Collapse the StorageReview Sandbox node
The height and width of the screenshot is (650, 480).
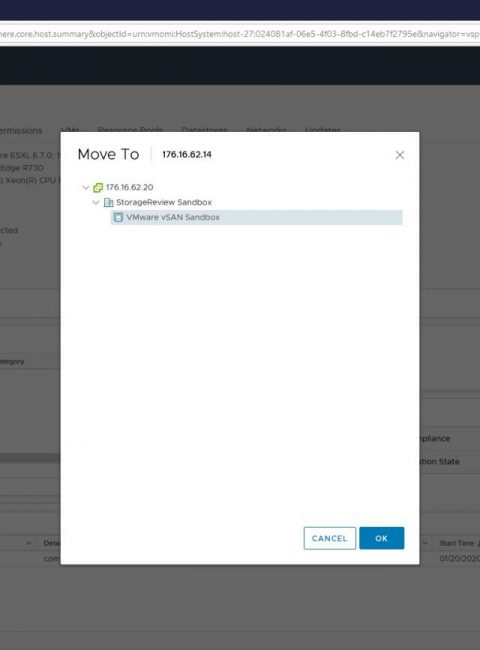[x=96, y=202]
